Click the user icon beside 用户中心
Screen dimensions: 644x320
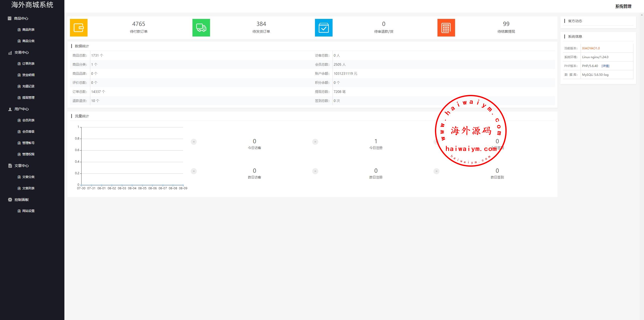click(10, 109)
